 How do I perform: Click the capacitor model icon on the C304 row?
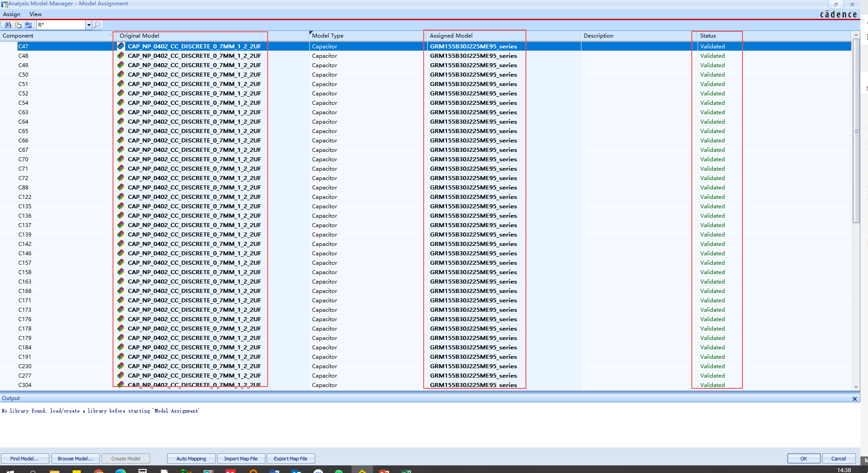pyautogui.click(x=120, y=385)
